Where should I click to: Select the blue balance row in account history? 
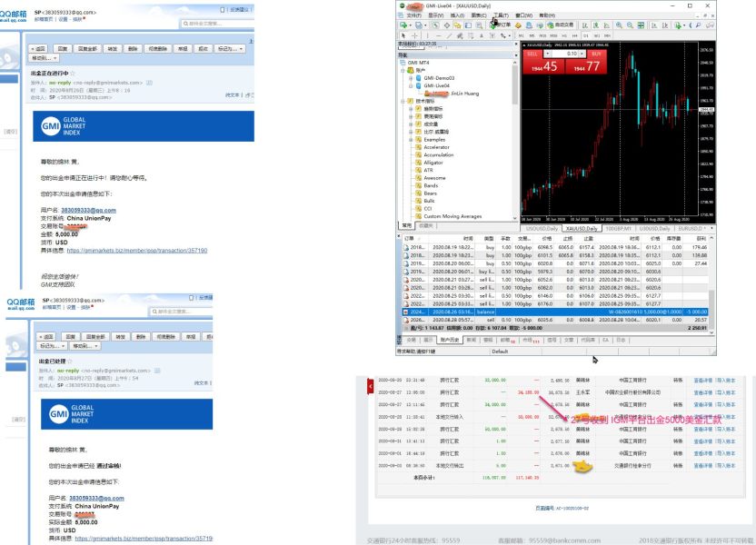pos(555,312)
